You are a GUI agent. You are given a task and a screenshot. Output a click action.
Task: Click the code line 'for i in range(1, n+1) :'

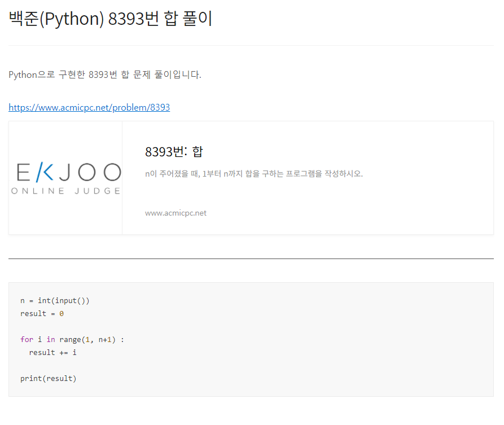72,339
